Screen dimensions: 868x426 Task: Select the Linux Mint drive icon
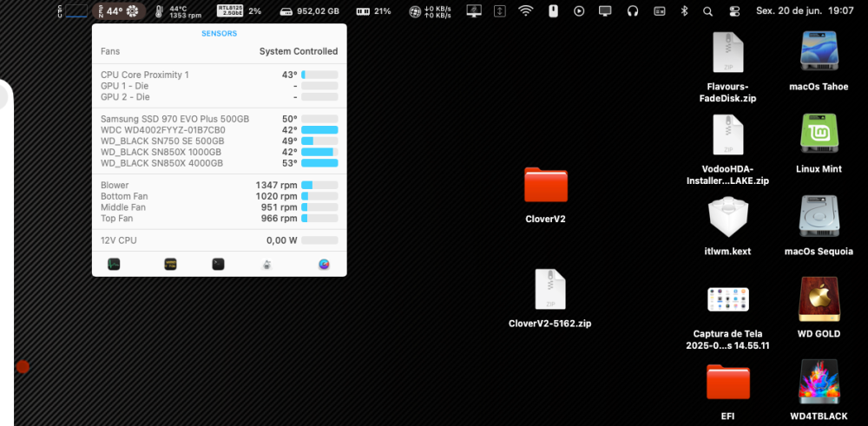[819, 134]
